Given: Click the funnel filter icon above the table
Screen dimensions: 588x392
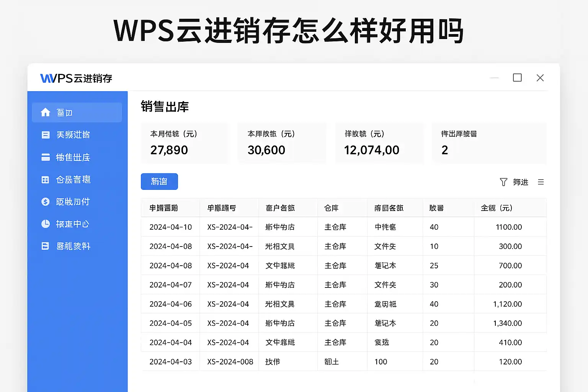Looking at the screenshot, I should [503, 182].
